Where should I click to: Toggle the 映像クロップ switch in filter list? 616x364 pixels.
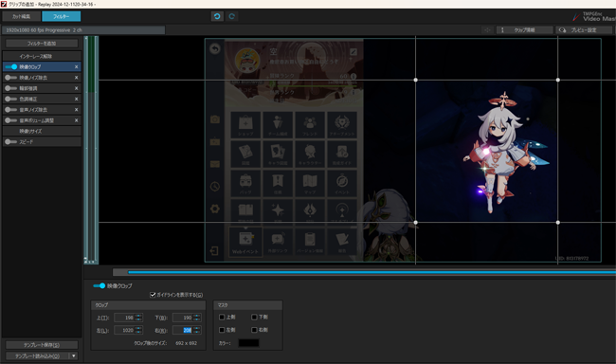pos(11,66)
